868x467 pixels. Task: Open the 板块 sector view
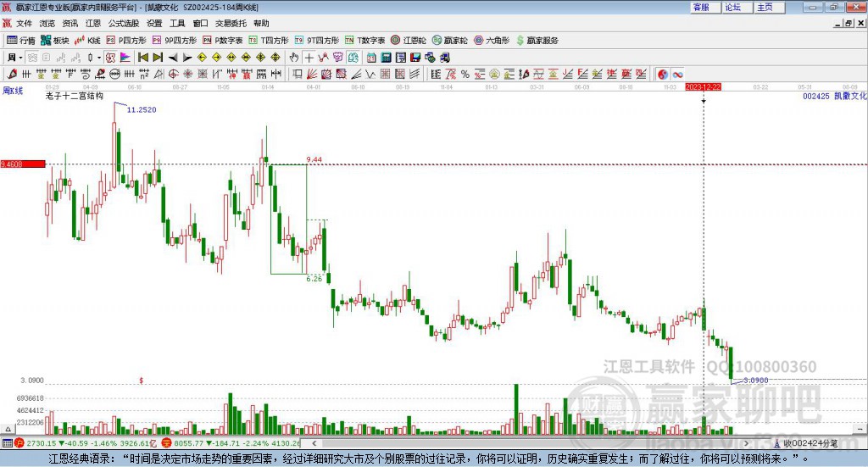(x=55, y=41)
